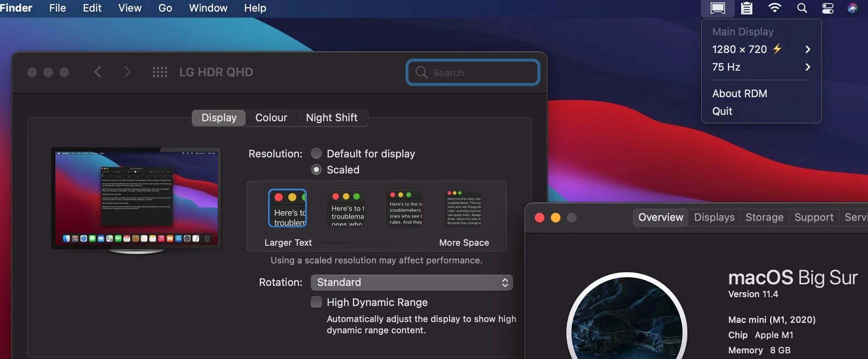
Task: Open the Help menu
Action: (x=255, y=8)
